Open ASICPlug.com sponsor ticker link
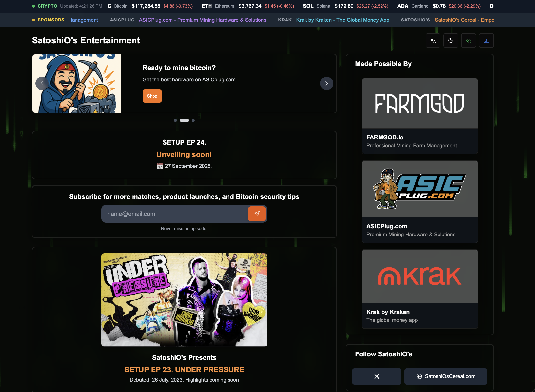Image resolution: width=535 pixels, height=392 pixels. pos(202,20)
